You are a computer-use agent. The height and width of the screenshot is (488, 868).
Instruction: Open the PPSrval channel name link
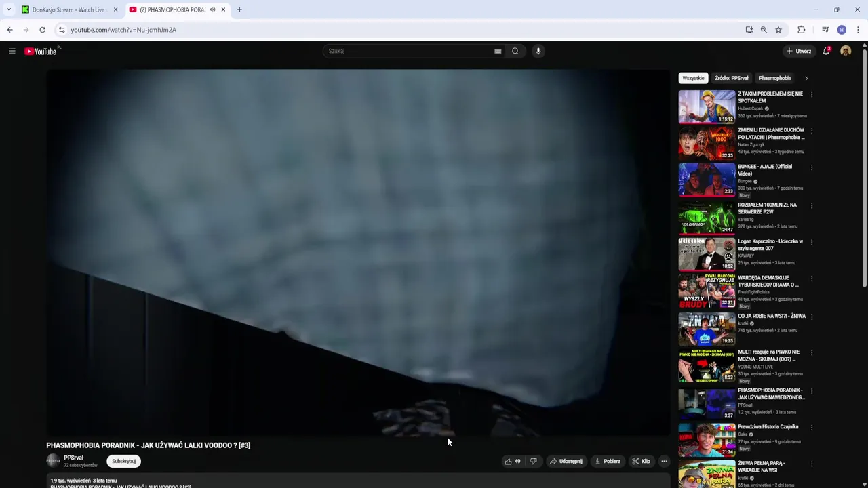(73, 457)
